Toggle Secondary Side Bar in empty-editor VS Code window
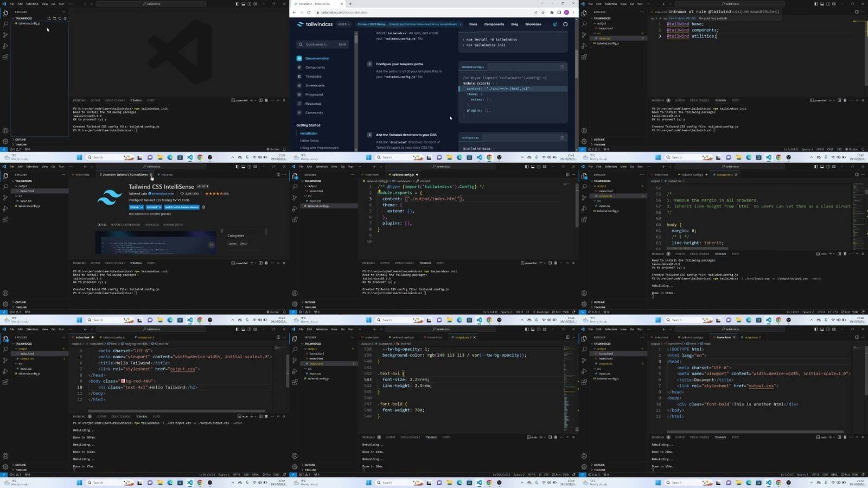 pos(249,4)
